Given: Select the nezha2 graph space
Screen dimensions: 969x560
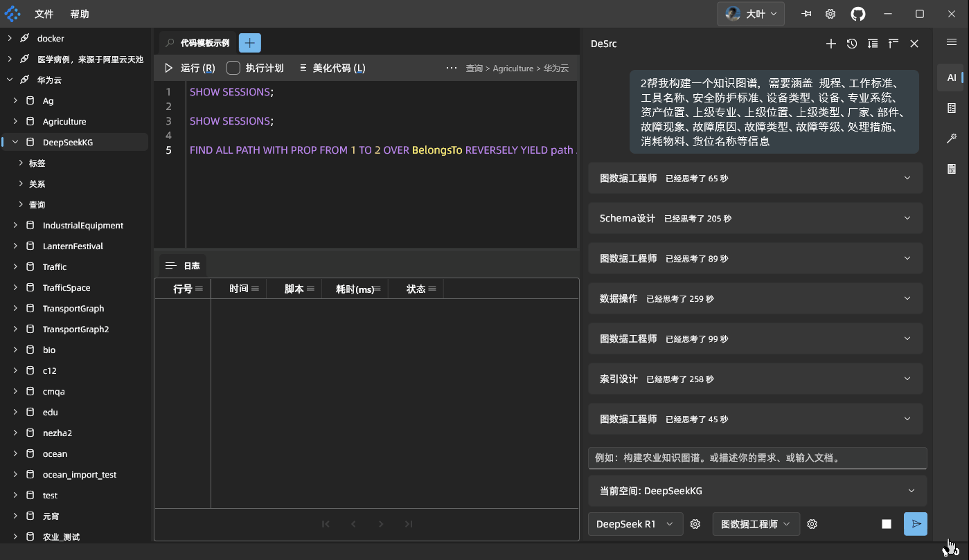Looking at the screenshot, I should 57,433.
